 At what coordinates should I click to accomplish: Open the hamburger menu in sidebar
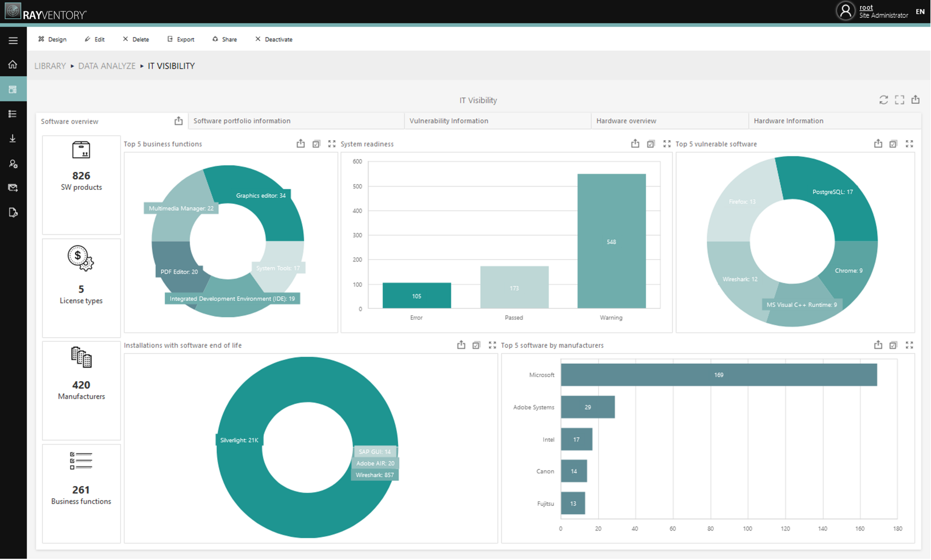click(13, 40)
